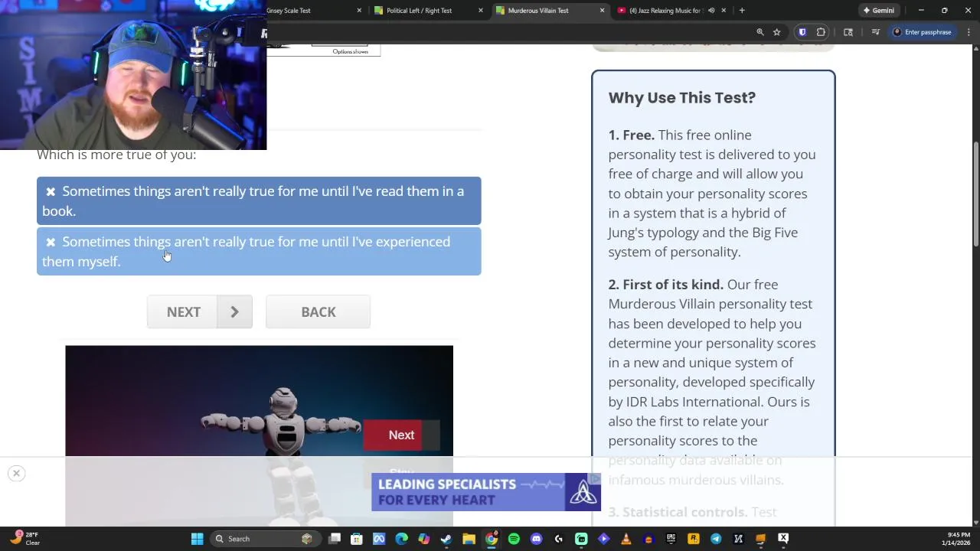This screenshot has width=980, height=551.
Task: Switch to Jazz Relaxing Music tab
Action: 666,11
